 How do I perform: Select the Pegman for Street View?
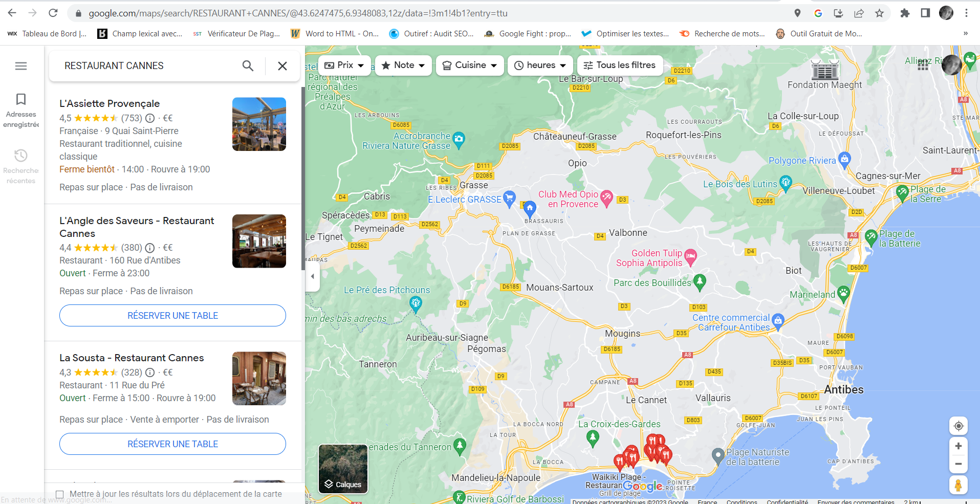[958, 485]
